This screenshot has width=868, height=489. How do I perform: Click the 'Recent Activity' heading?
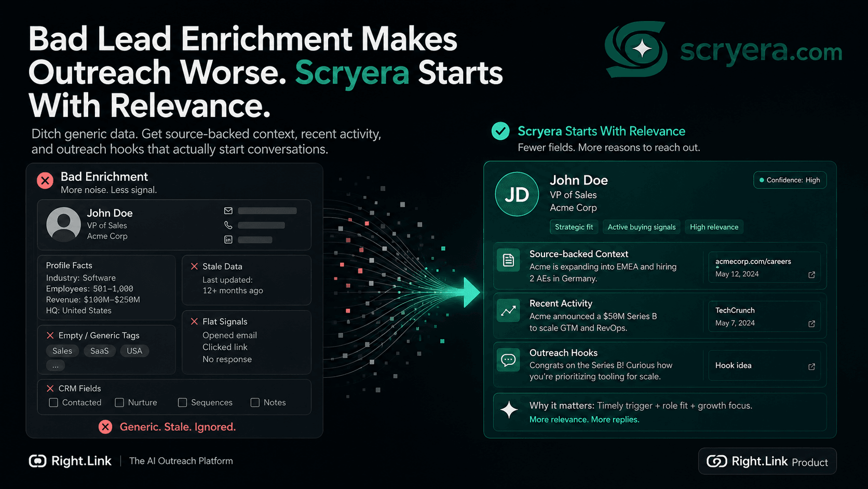[561, 303]
